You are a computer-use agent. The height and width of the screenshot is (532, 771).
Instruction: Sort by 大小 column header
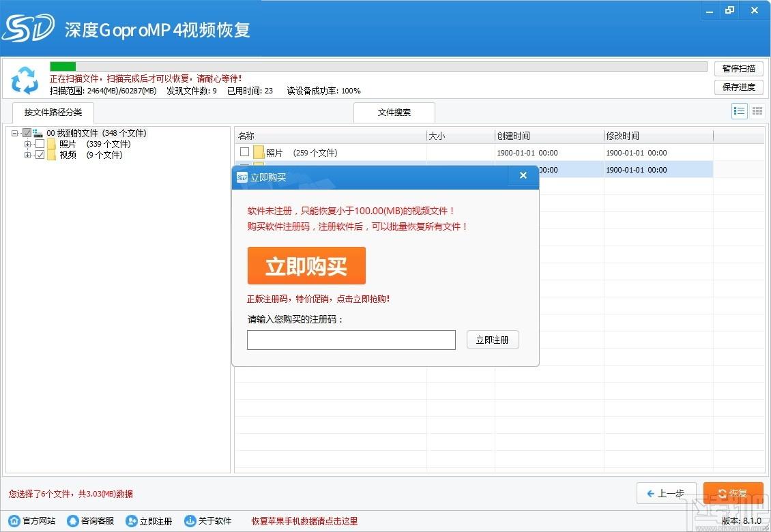461,136
